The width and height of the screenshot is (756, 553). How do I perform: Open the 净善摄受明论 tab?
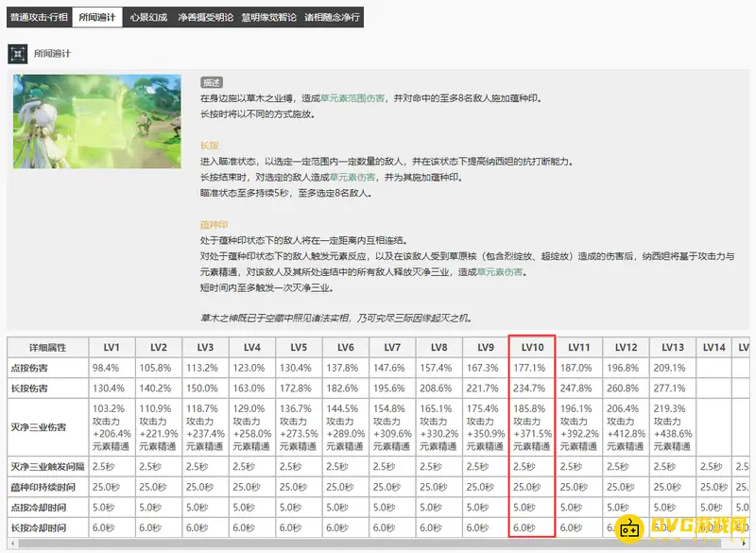(205, 17)
